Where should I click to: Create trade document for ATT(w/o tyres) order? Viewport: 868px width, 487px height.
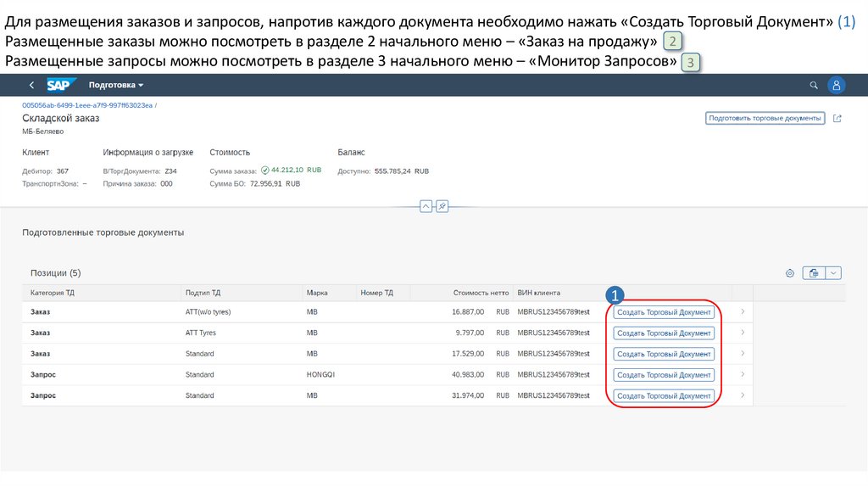tap(664, 311)
